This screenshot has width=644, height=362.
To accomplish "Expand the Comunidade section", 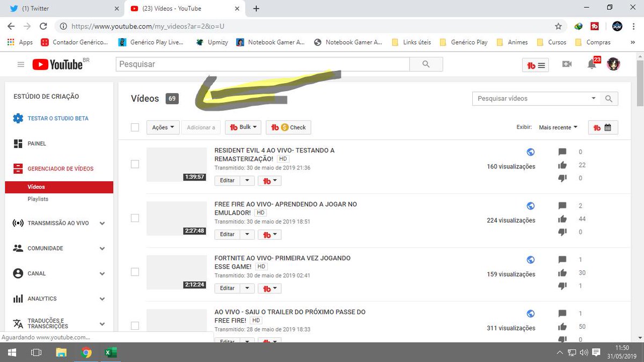I will [102, 248].
